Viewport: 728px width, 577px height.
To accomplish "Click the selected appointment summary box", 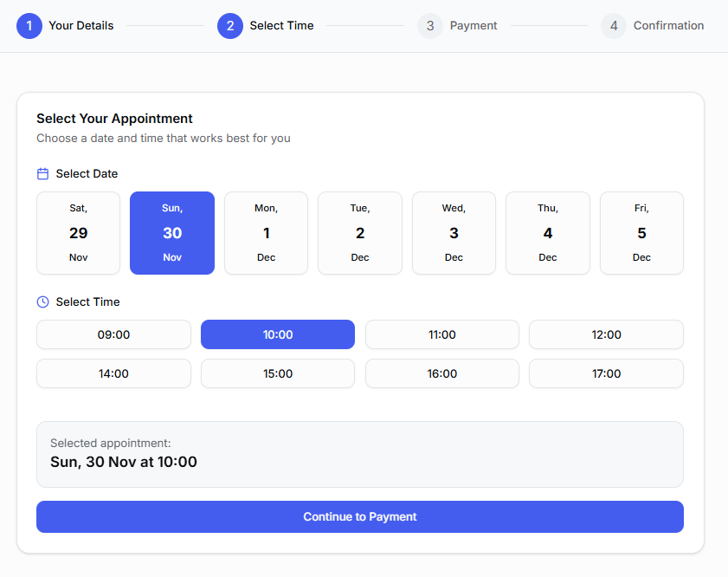I will pos(360,454).
